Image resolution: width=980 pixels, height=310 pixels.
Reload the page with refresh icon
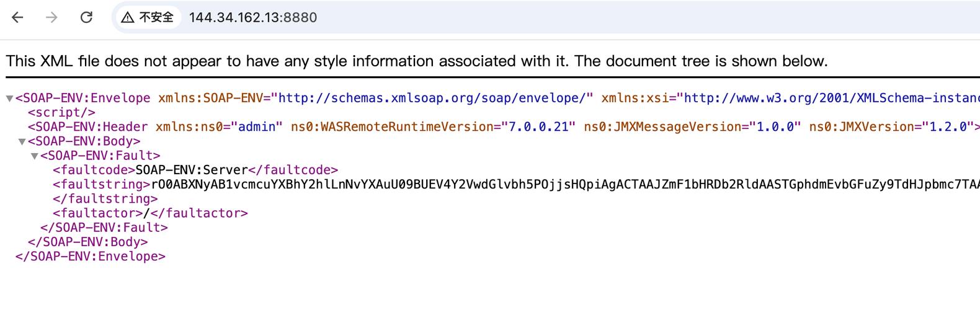(x=86, y=17)
